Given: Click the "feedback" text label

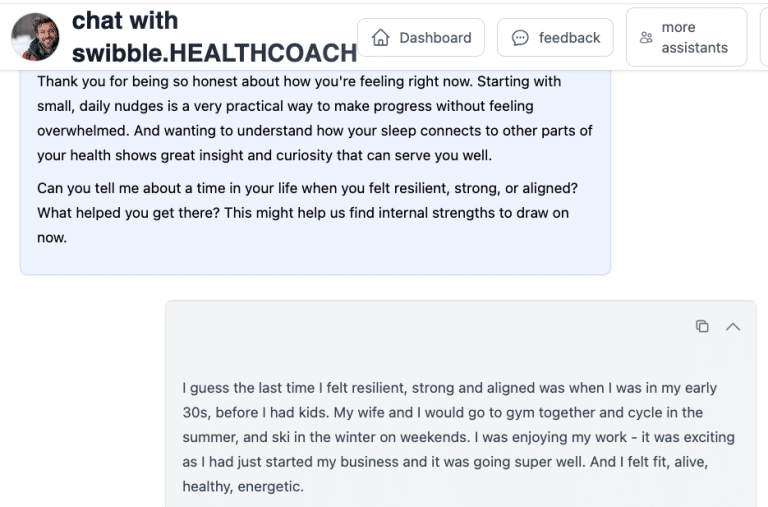Looking at the screenshot, I should tap(569, 38).
